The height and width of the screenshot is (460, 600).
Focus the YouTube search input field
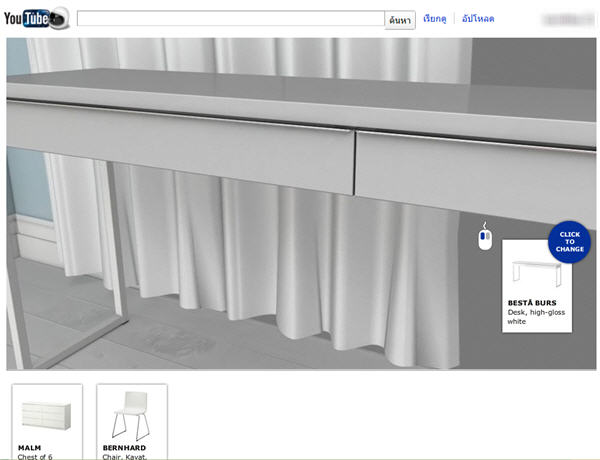point(231,18)
